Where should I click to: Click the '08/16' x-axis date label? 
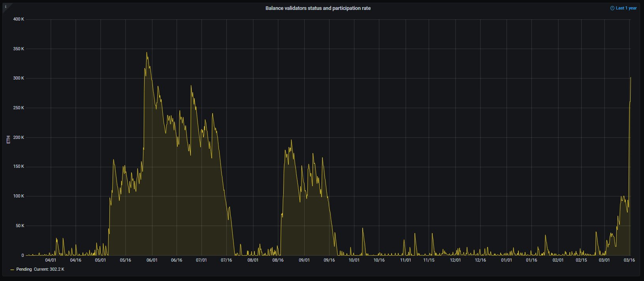(278, 260)
